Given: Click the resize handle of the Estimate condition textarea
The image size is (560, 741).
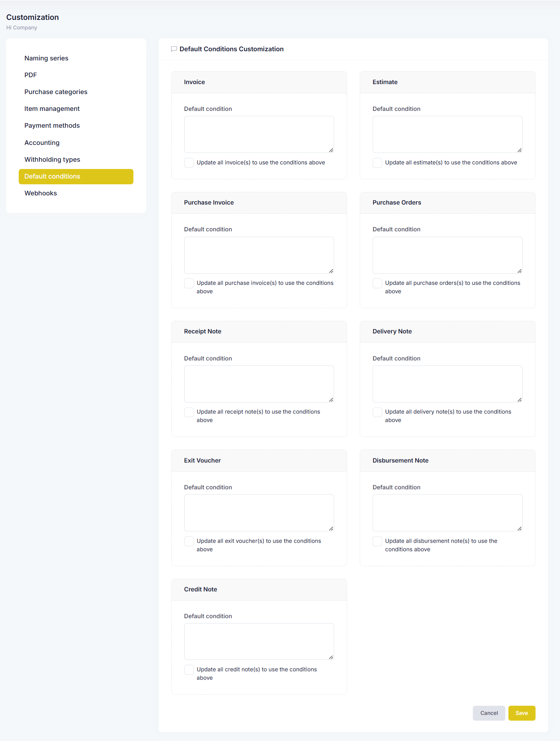Looking at the screenshot, I should [x=519, y=150].
